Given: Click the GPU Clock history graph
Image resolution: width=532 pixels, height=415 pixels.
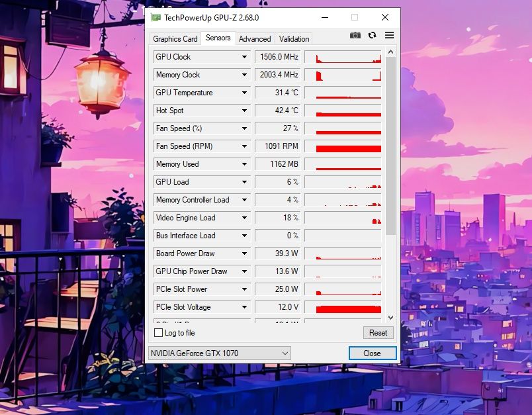Looking at the screenshot, I should tap(343, 57).
